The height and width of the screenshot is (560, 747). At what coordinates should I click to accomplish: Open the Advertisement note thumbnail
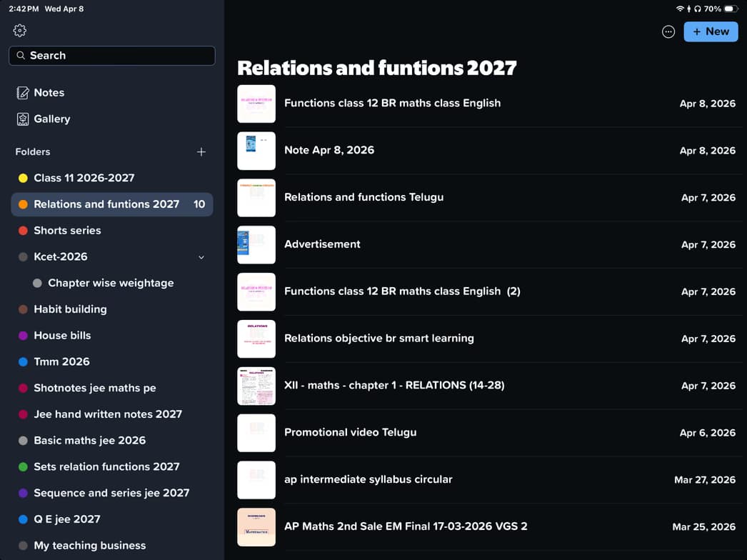256,245
